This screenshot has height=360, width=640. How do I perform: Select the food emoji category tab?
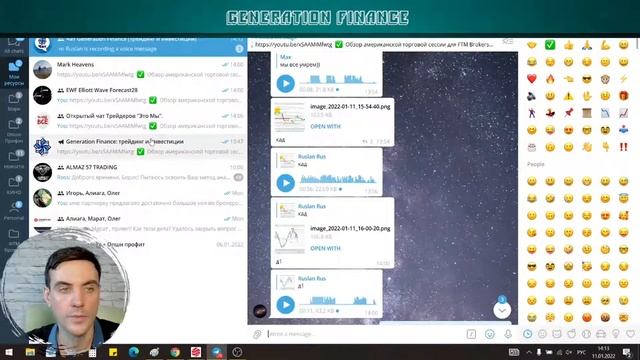click(571, 334)
